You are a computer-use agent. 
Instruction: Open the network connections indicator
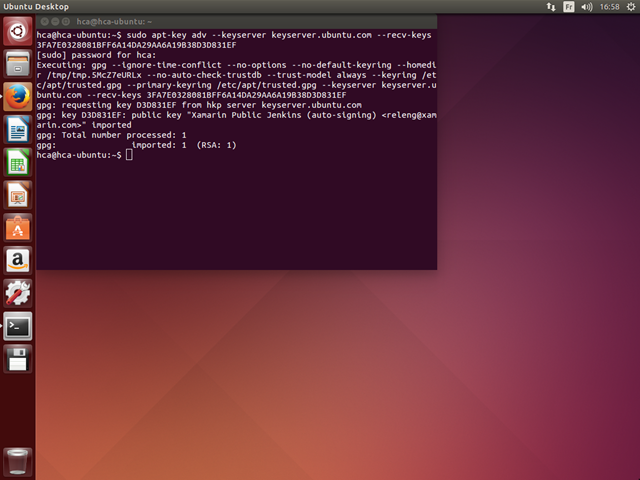tap(551, 7)
